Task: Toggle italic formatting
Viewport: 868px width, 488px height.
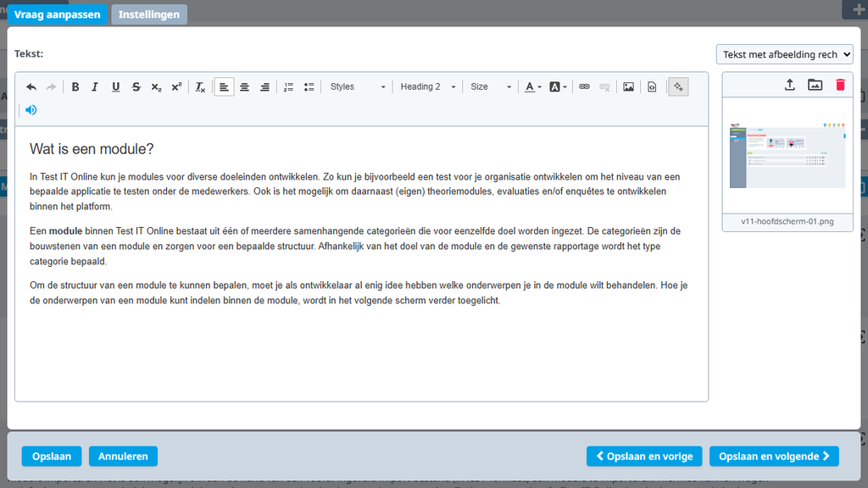Action: (x=95, y=87)
